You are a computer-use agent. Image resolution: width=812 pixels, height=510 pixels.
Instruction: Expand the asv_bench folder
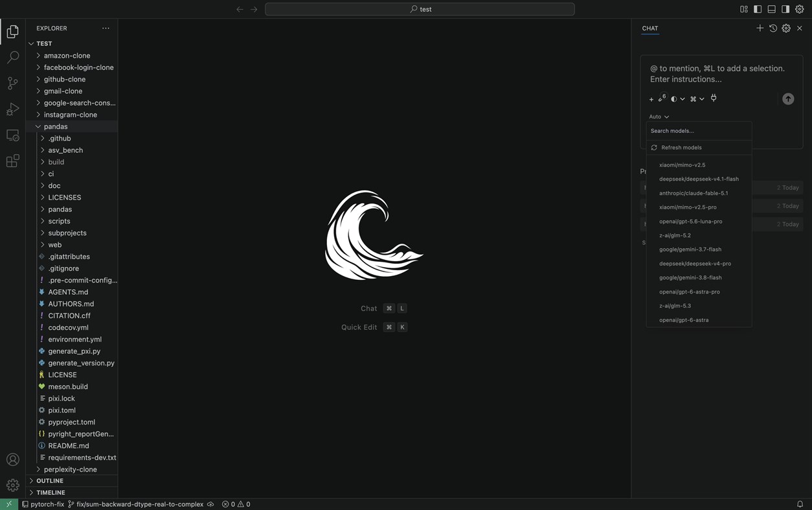[71, 150]
